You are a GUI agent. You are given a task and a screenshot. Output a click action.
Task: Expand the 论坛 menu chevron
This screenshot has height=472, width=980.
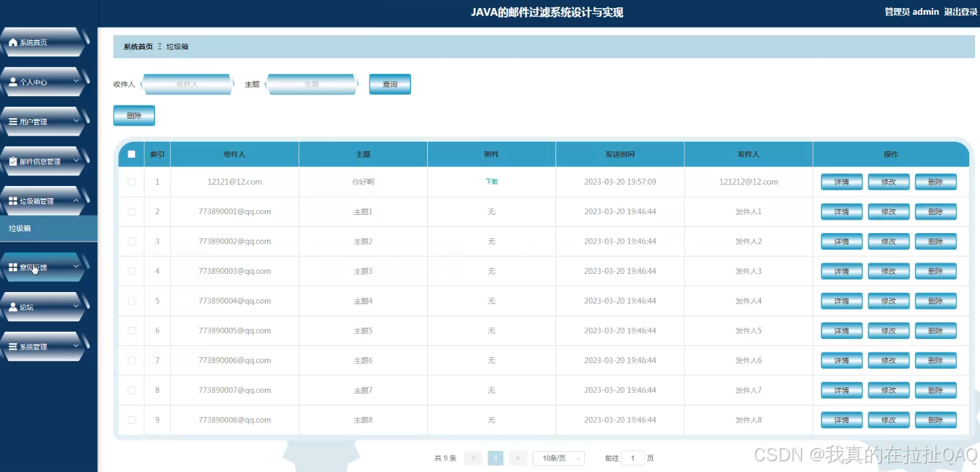click(76, 306)
